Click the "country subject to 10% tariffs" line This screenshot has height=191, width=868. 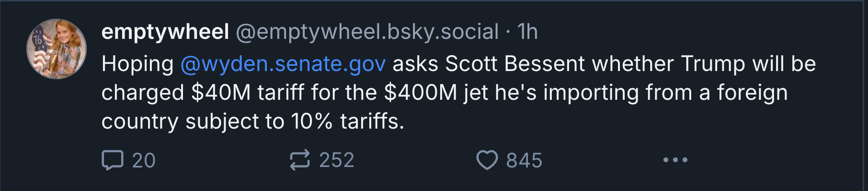click(253, 121)
